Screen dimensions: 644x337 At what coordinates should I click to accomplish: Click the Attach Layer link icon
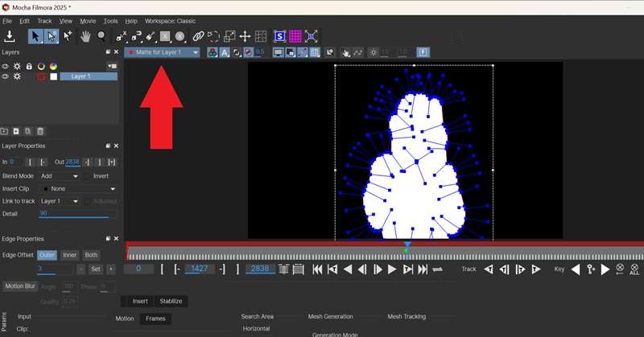point(198,36)
